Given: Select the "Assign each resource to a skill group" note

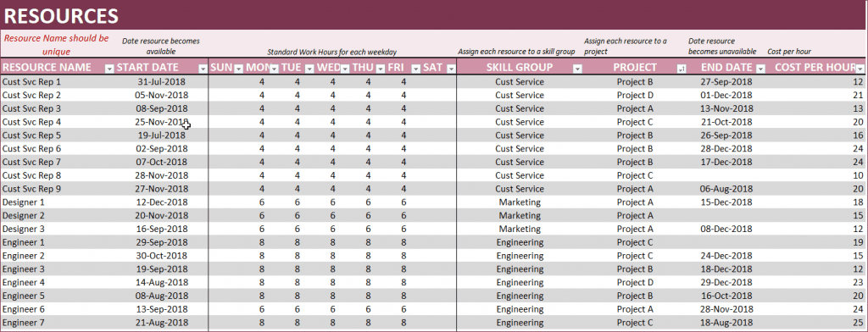Looking at the screenshot, I should point(516,52).
